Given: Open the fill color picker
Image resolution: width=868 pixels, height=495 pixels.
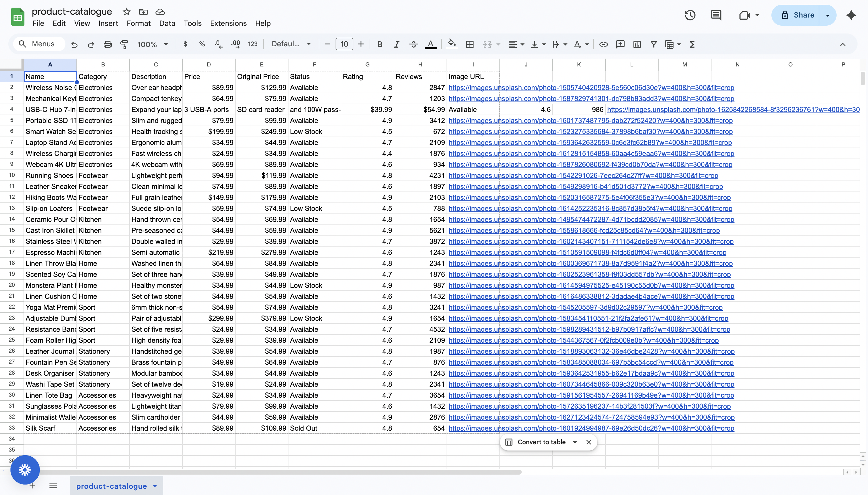Looking at the screenshot, I should 452,44.
